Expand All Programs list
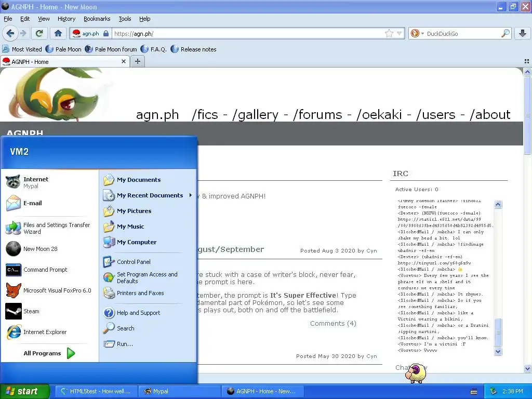This screenshot has width=532, height=399. [x=49, y=353]
